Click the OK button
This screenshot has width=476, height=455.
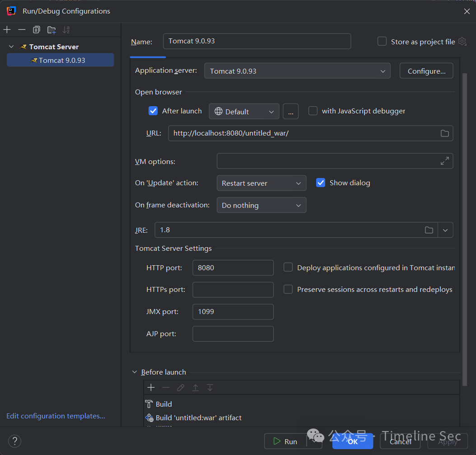[x=353, y=441]
